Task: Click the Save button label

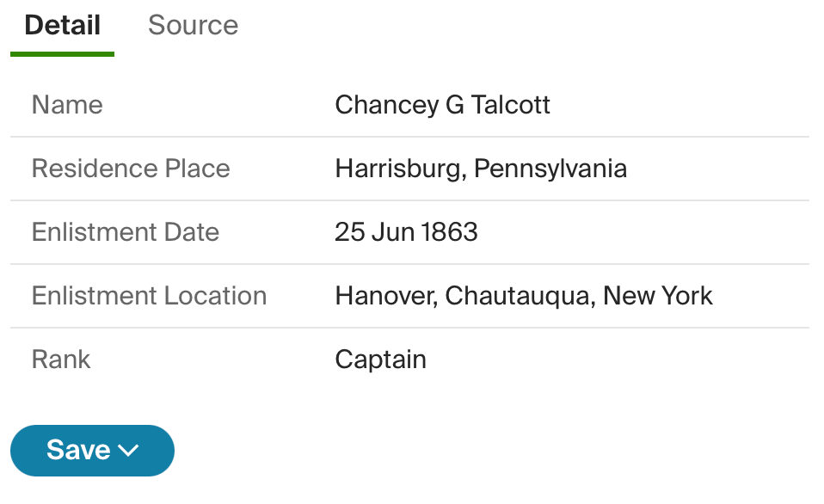Action: [78, 450]
